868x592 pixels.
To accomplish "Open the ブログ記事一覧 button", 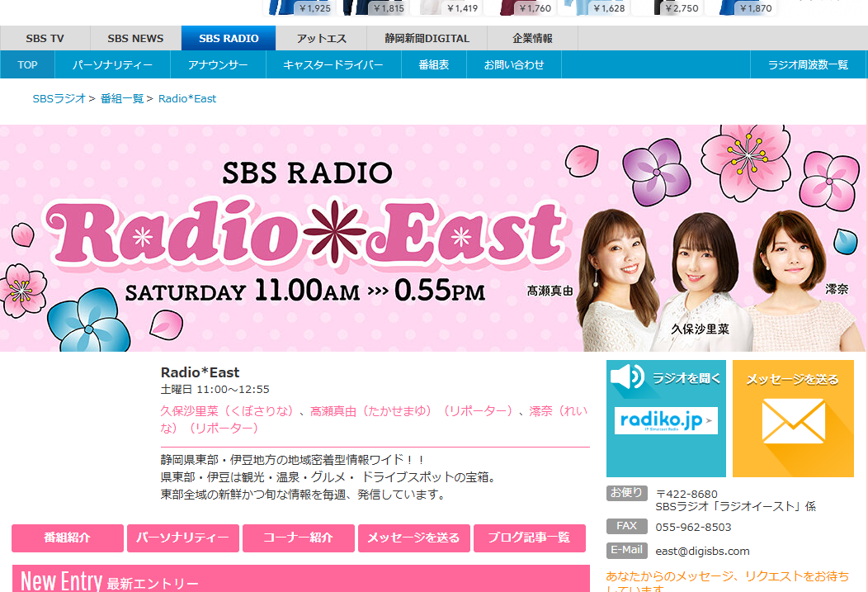I will coord(529,538).
